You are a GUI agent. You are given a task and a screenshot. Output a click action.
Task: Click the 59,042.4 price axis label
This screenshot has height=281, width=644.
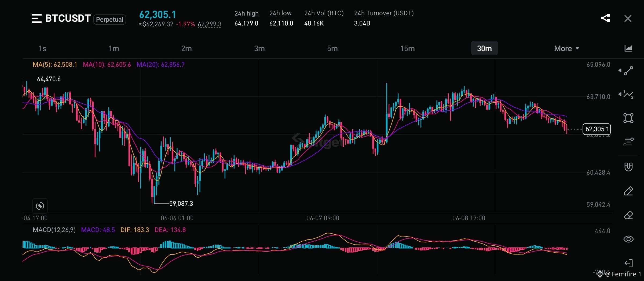tap(598, 205)
